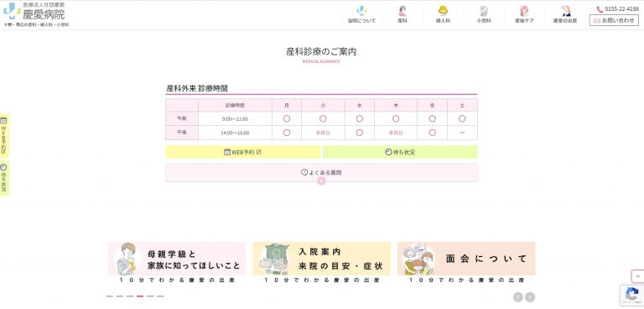The width and height of the screenshot is (644, 309).
Task: Expand the よくある質問 section
Action: coord(321,172)
